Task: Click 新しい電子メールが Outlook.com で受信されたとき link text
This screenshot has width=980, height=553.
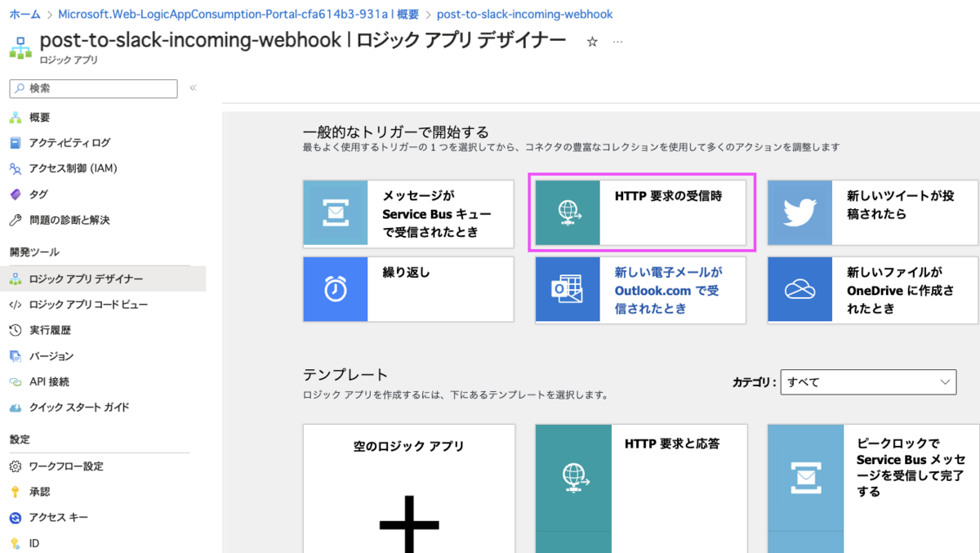Action: (x=668, y=290)
